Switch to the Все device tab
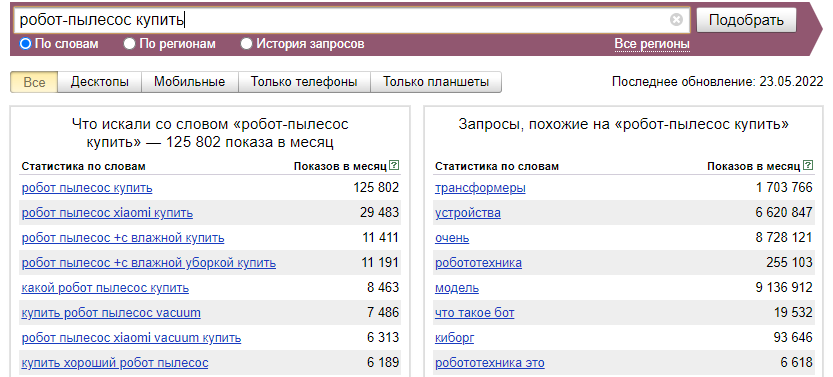The width and height of the screenshot is (833, 377). point(34,82)
